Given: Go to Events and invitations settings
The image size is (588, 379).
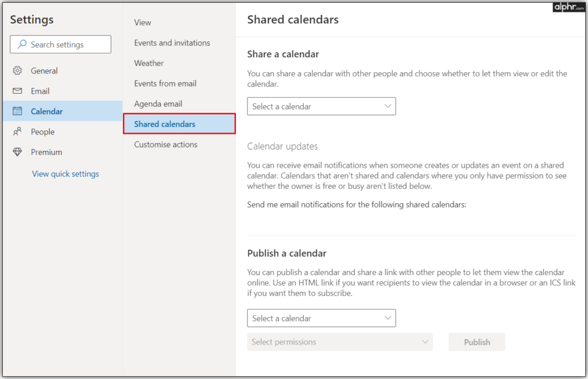Looking at the screenshot, I should pyautogui.click(x=172, y=43).
